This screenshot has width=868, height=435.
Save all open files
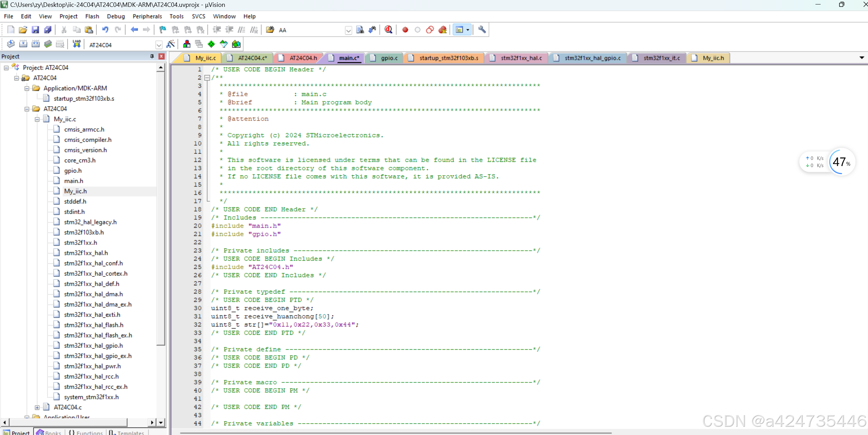point(48,30)
